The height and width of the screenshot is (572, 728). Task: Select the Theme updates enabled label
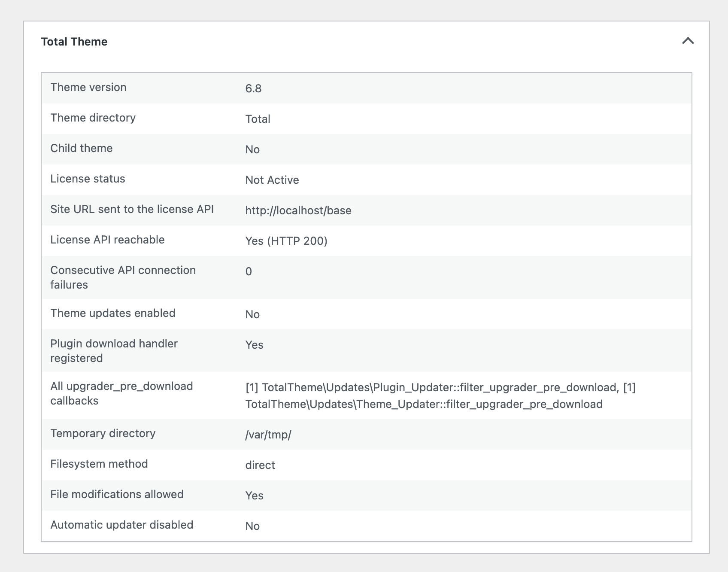(113, 313)
